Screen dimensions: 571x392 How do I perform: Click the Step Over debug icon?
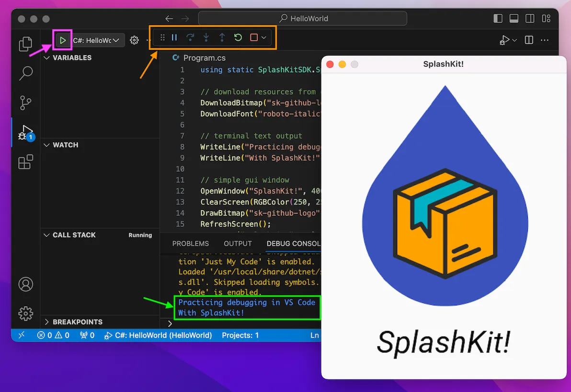[x=190, y=37]
